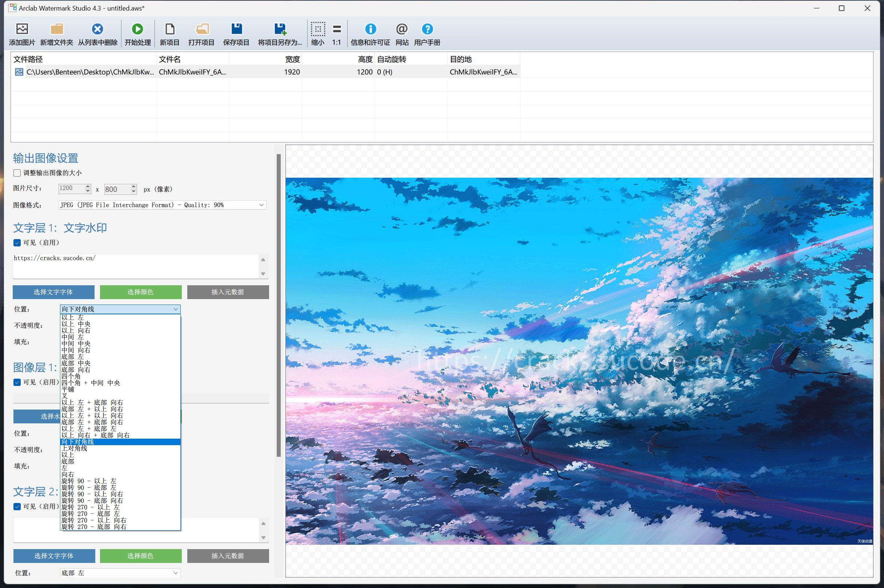Screen dimensions: 884x588
Task: Toggle visibility checkbox for 图像层 1
Action: (17, 382)
